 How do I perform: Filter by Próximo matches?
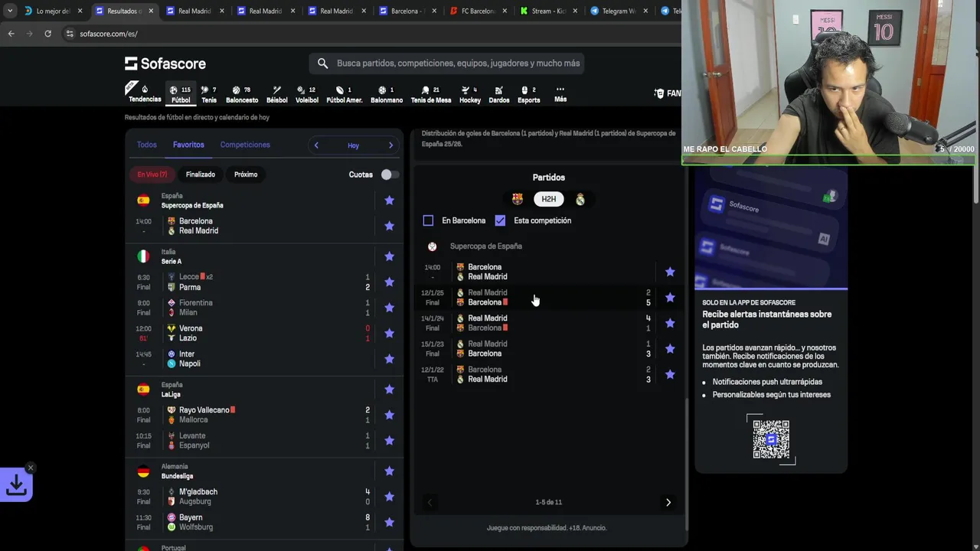(x=246, y=174)
